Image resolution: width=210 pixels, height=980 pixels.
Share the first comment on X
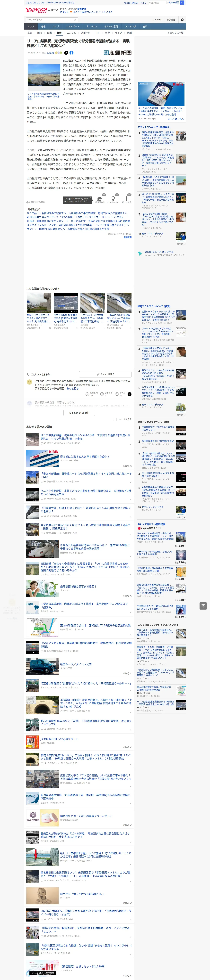point(130,394)
